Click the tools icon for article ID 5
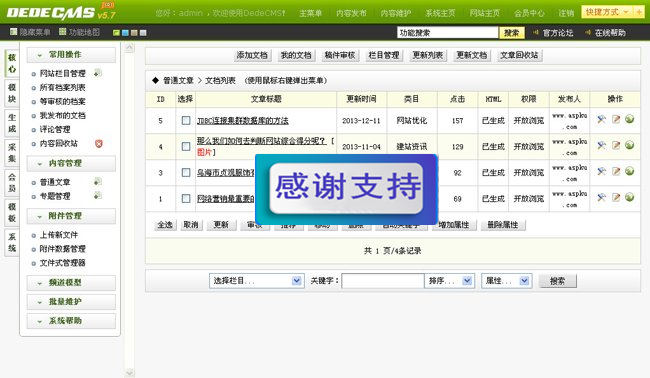The width and height of the screenshot is (650, 378). (601, 119)
